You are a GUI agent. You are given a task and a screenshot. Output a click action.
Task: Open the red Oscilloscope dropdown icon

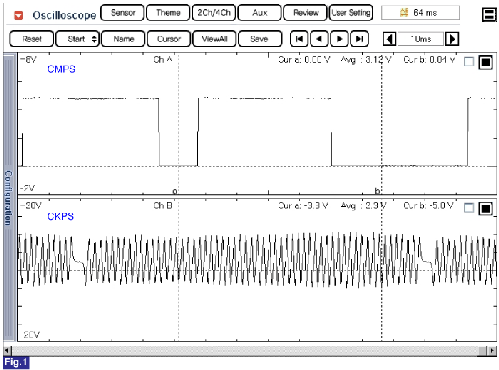coord(19,15)
